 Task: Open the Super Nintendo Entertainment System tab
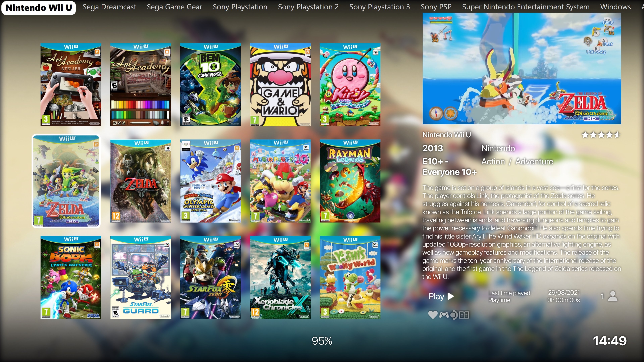coord(526,7)
